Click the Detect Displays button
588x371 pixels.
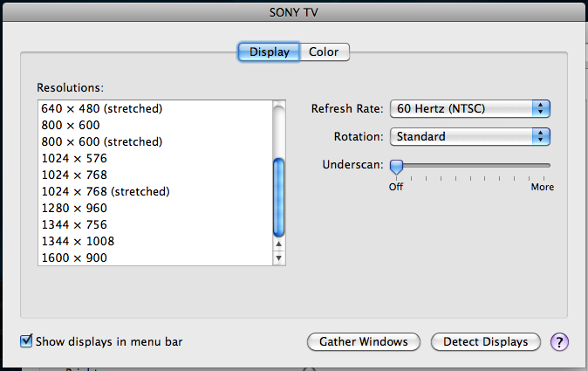[485, 341]
